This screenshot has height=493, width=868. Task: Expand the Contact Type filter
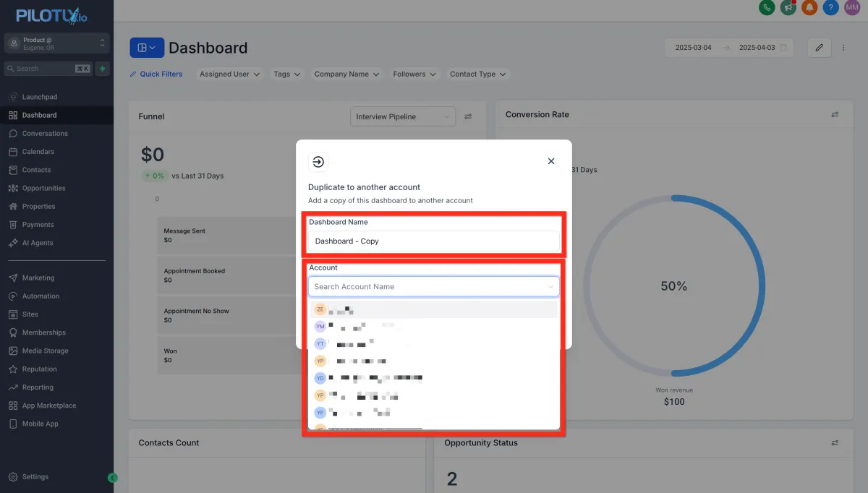tap(478, 74)
